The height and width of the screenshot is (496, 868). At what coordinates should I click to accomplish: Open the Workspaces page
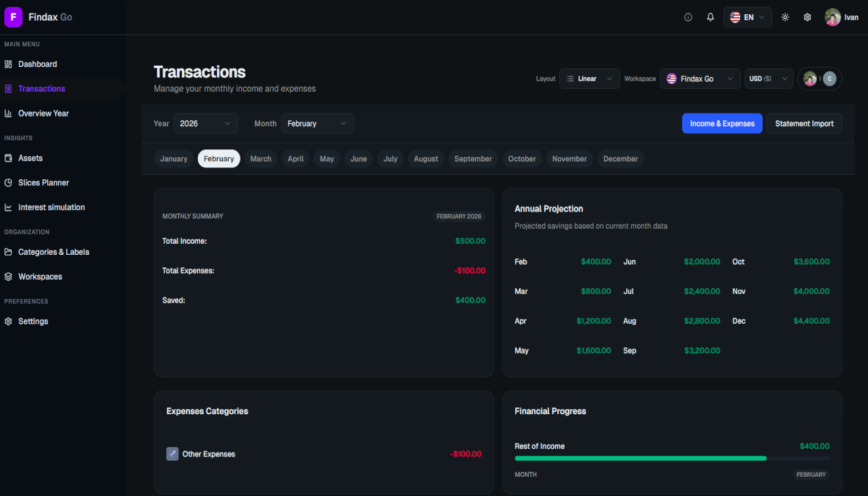click(x=40, y=277)
